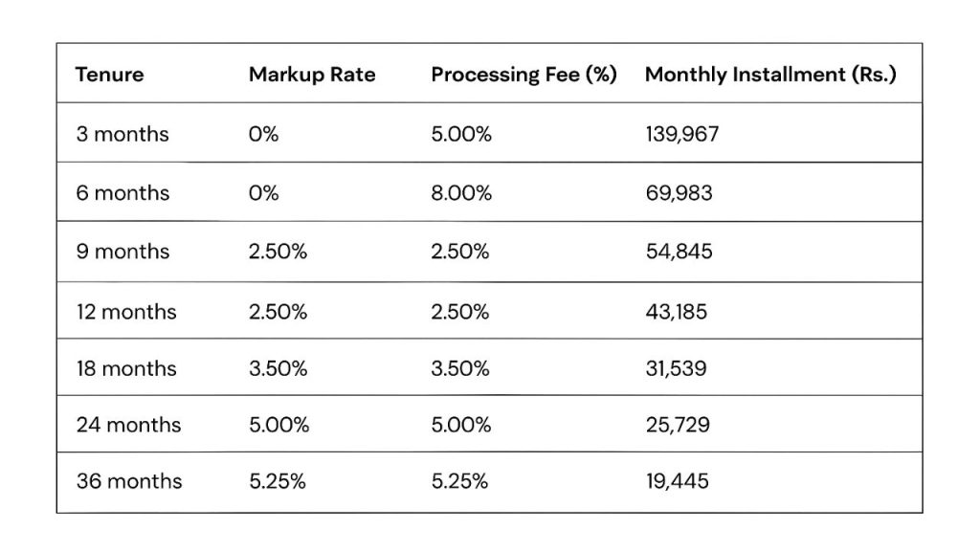Viewport: 980px width, 551px height.
Task: Click the 139,967 monthly installment value
Action: coord(682,134)
